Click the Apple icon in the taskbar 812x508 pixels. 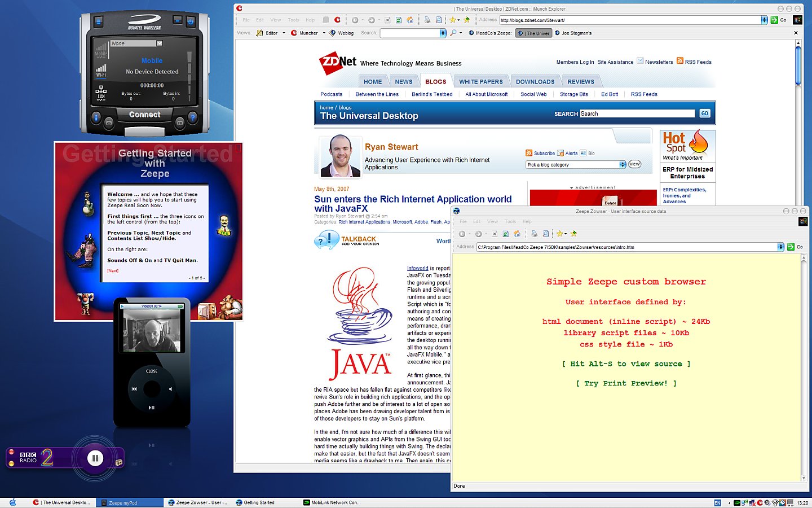tap(12, 502)
